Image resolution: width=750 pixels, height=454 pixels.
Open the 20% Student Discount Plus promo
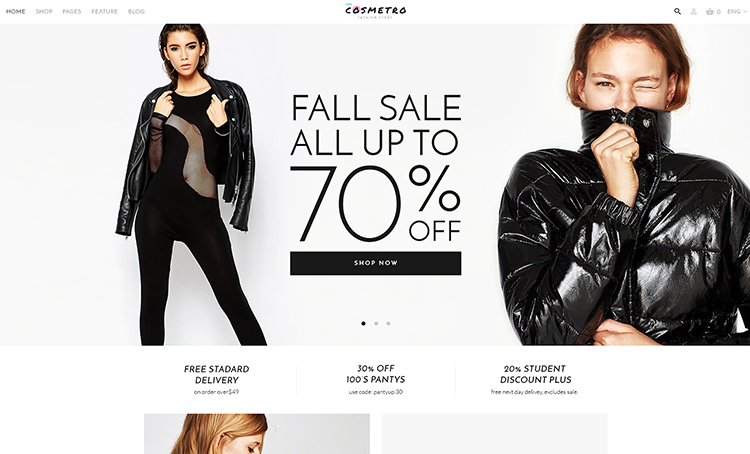[x=535, y=380]
